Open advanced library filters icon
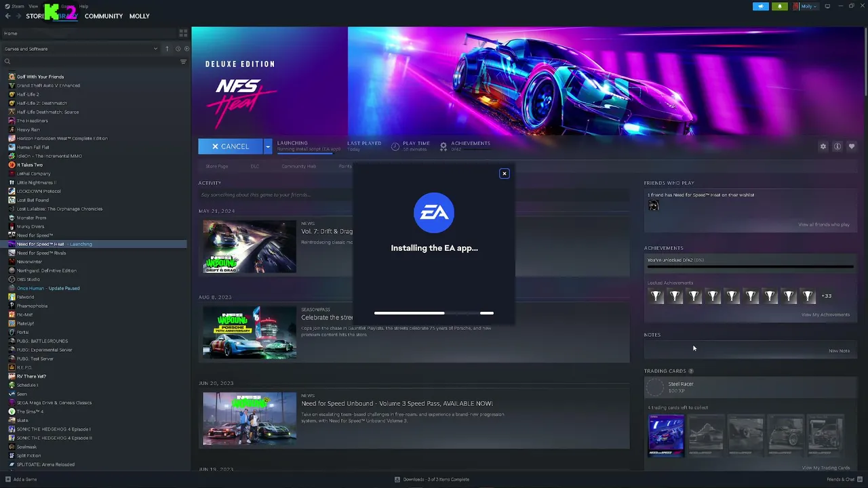868x488 pixels. 183,62
